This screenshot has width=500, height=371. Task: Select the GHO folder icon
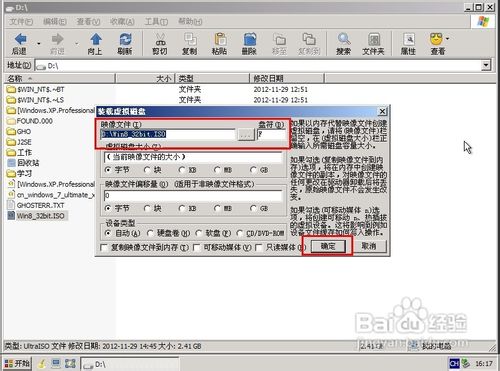click(x=11, y=131)
